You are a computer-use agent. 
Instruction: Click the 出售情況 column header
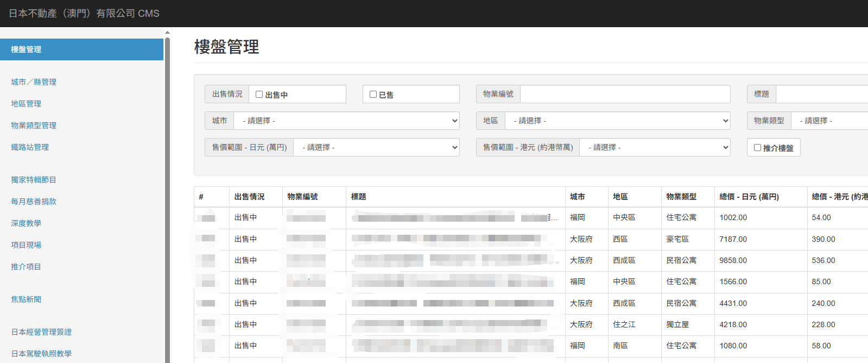coord(256,197)
